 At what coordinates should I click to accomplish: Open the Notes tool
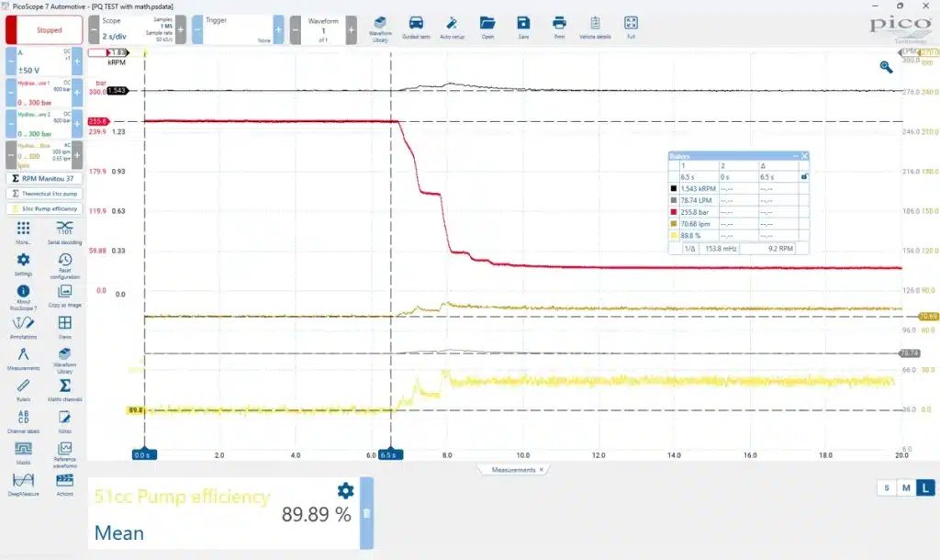(64, 421)
